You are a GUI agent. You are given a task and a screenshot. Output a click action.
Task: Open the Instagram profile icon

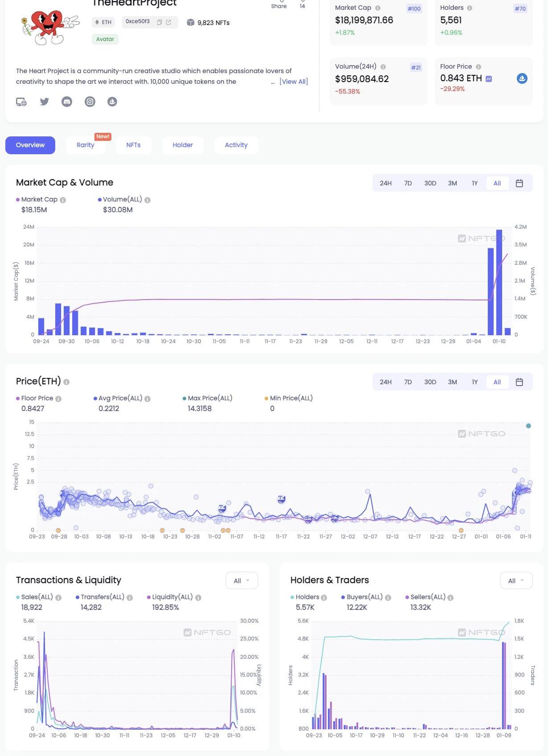[90, 102]
